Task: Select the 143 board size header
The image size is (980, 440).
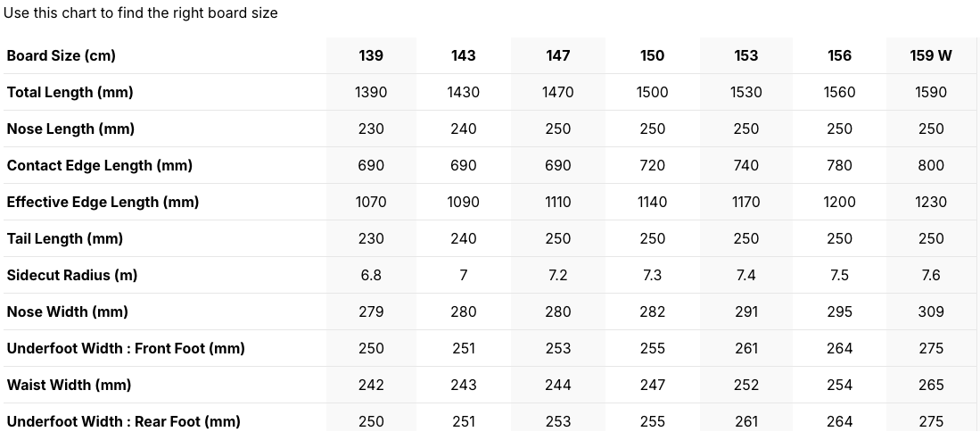Action: click(463, 55)
